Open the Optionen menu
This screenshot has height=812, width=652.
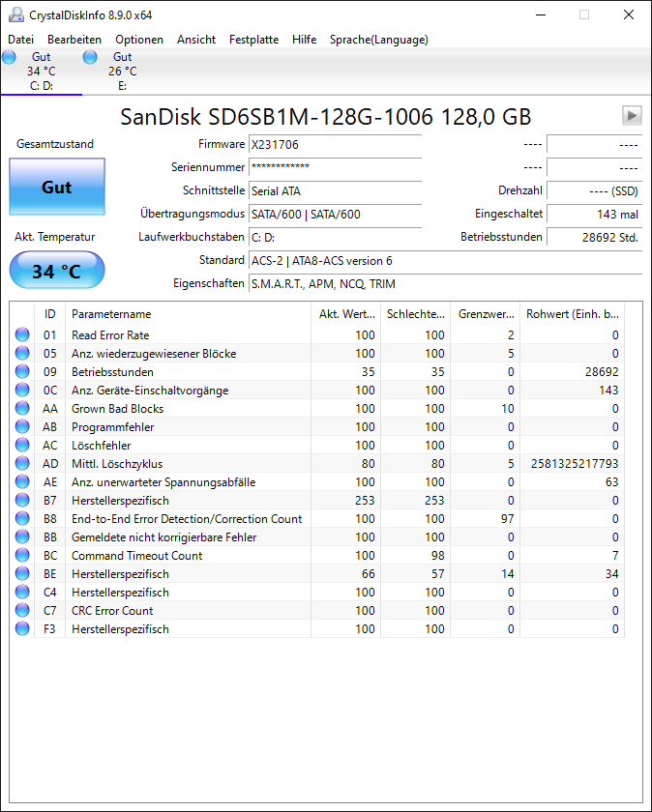click(x=138, y=40)
